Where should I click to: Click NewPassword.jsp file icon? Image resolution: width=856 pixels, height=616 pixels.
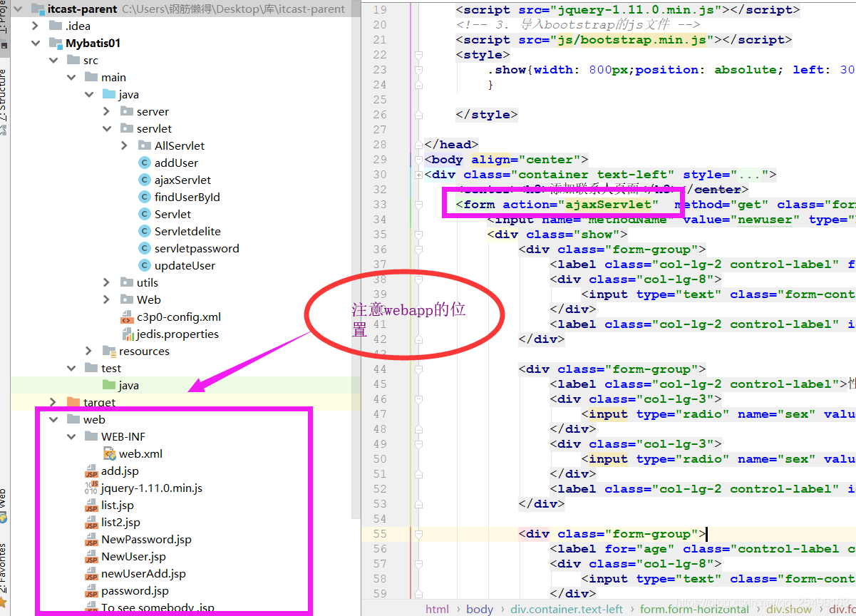coord(91,539)
